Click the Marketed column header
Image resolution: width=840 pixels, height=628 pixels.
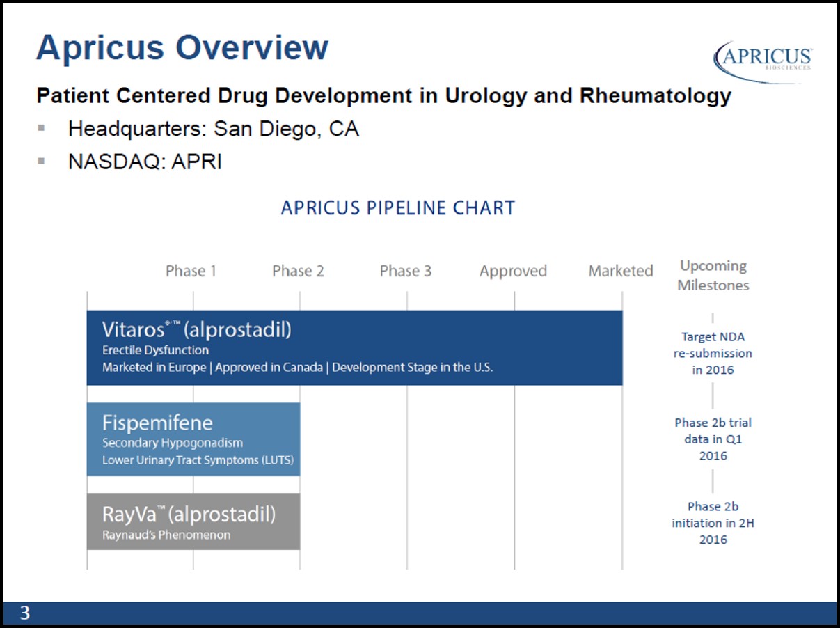(x=621, y=271)
